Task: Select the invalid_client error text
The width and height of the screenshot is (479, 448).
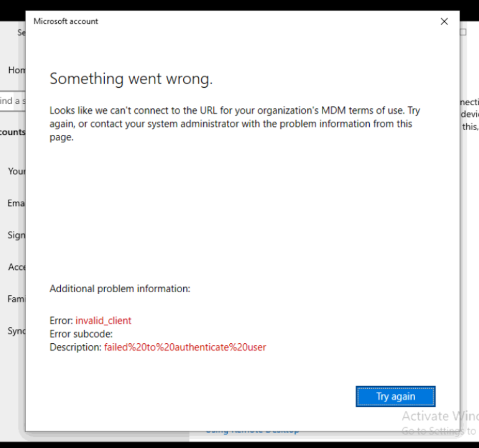Action: pyautogui.click(x=103, y=321)
